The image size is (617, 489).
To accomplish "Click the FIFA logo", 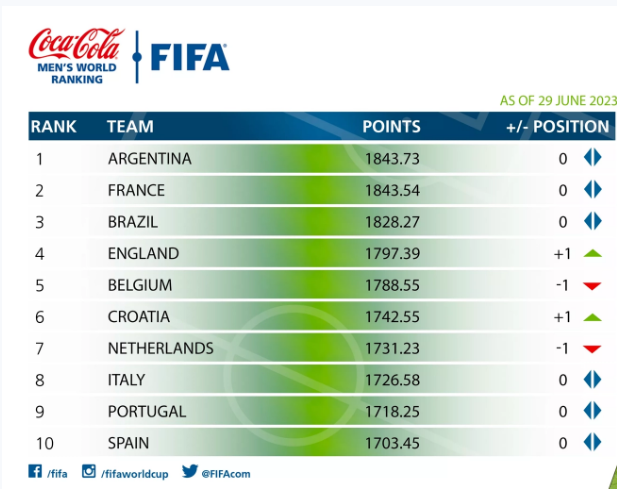I will [190, 58].
